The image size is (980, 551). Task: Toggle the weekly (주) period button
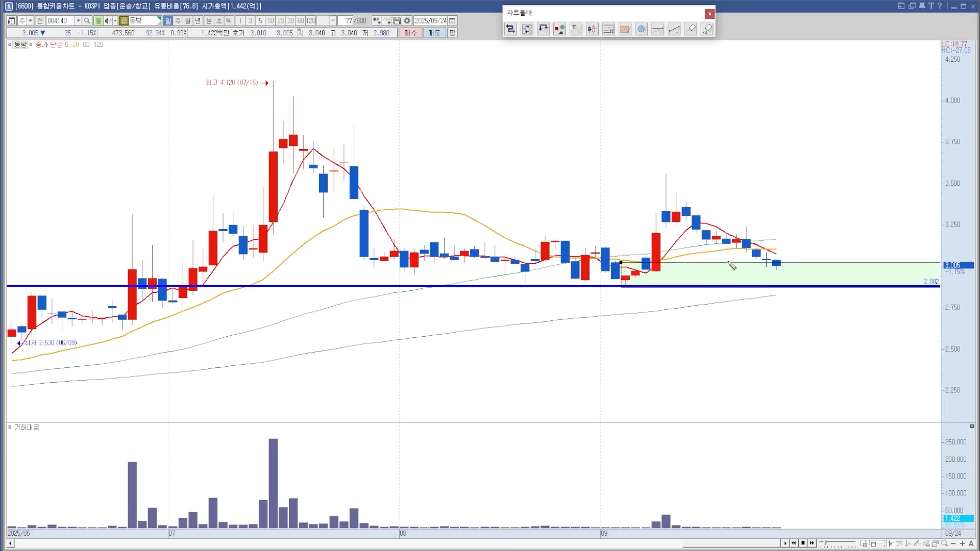pyautogui.click(x=178, y=20)
